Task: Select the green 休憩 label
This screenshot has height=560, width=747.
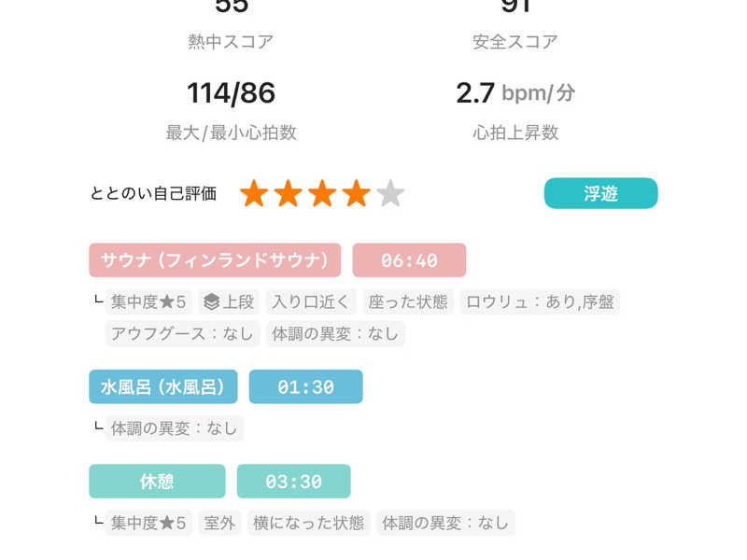Action: (x=157, y=482)
